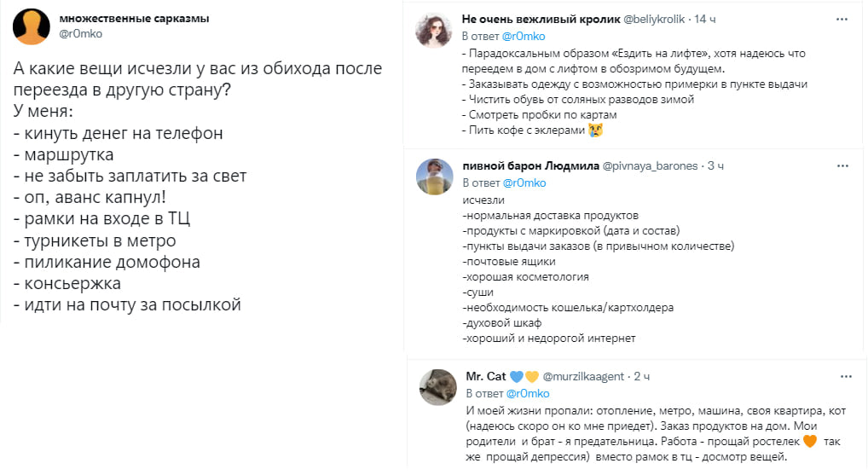Click @r0mko mention in beliykrolik's reply
This screenshot has height=475, width=868.
[524, 37]
